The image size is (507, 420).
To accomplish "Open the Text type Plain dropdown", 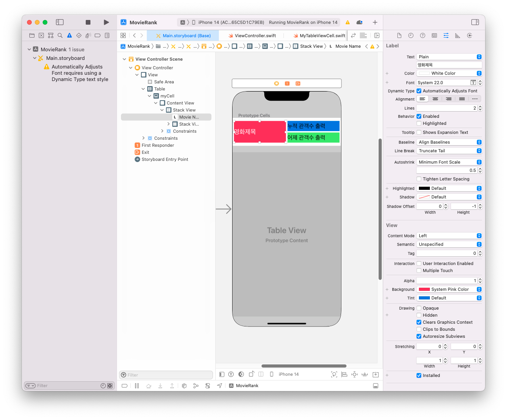I will tap(449, 57).
